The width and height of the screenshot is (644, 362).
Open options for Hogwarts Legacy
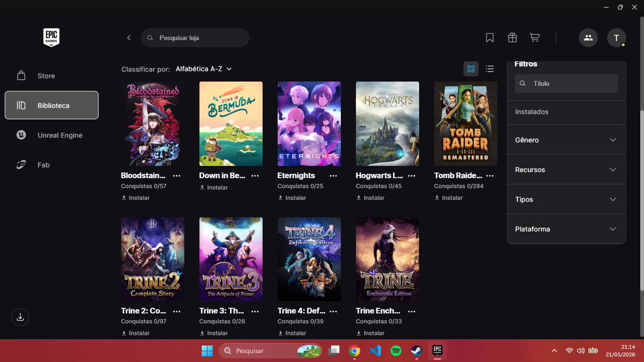412,175
